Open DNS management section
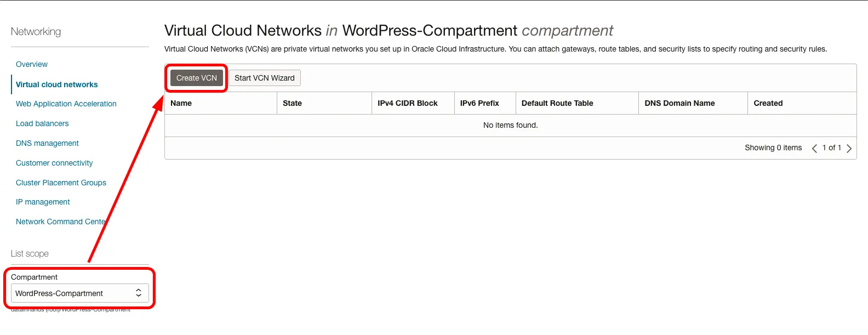This screenshot has height=335, width=868. [47, 143]
